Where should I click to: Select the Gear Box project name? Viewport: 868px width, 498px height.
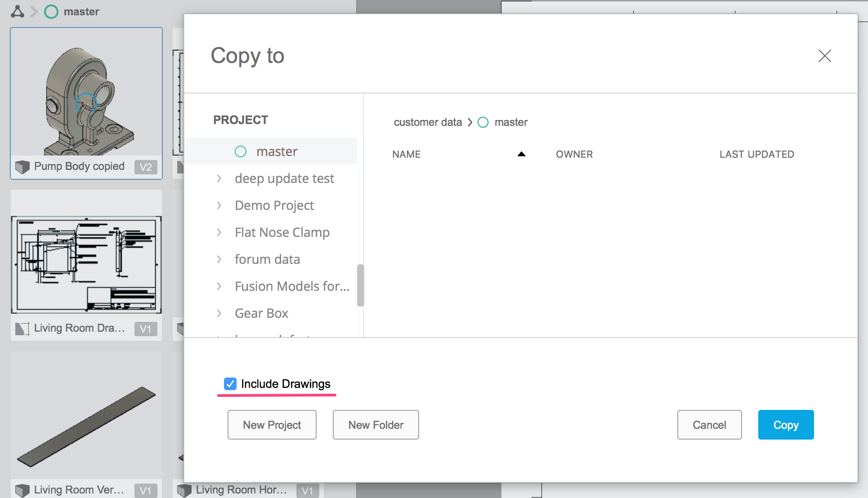coord(261,313)
